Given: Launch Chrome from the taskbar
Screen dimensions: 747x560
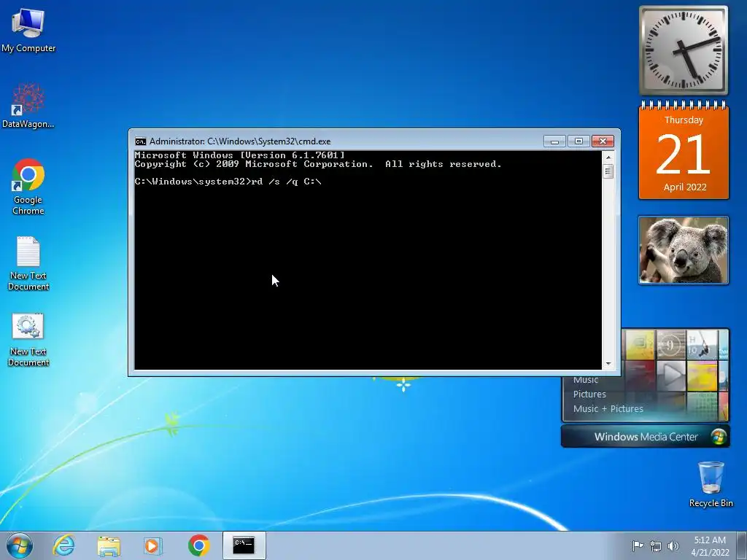Looking at the screenshot, I should coord(198,545).
